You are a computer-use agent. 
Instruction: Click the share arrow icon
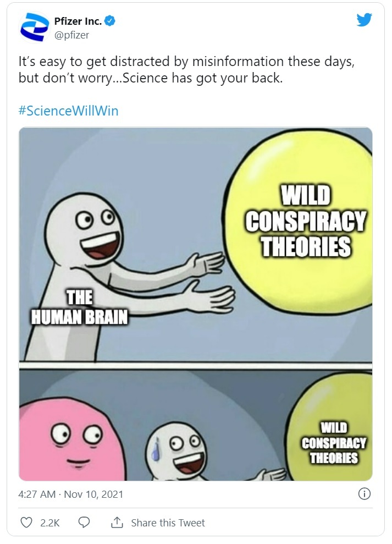pos(117,522)
